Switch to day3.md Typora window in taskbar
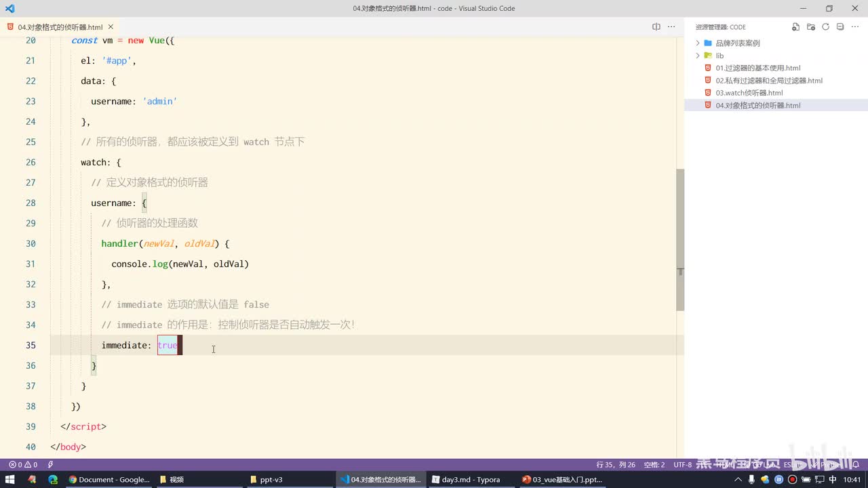 pyautogui.click(x=471, y=479)
